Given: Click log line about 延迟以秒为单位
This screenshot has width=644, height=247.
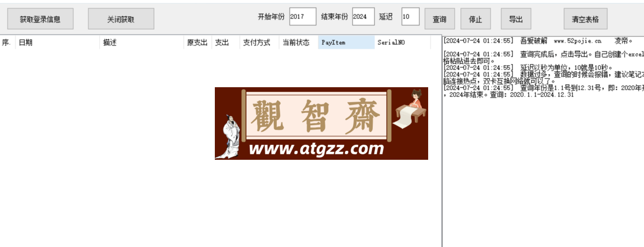Looking at the screenshot, I should pos(528,68).
